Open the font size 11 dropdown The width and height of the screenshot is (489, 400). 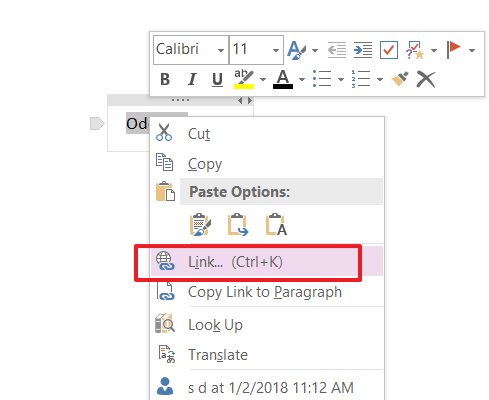[x=275, y=50]
